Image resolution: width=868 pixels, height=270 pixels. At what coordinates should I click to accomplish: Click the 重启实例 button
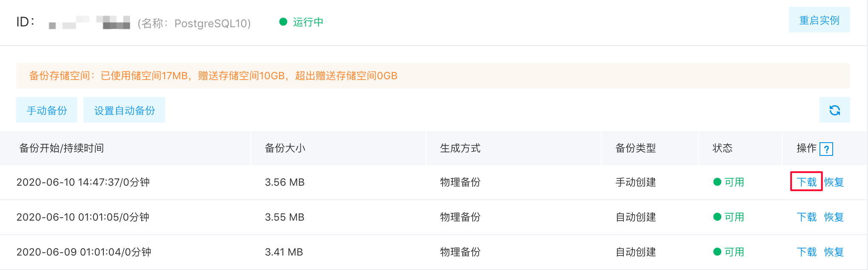click(819, 20)
